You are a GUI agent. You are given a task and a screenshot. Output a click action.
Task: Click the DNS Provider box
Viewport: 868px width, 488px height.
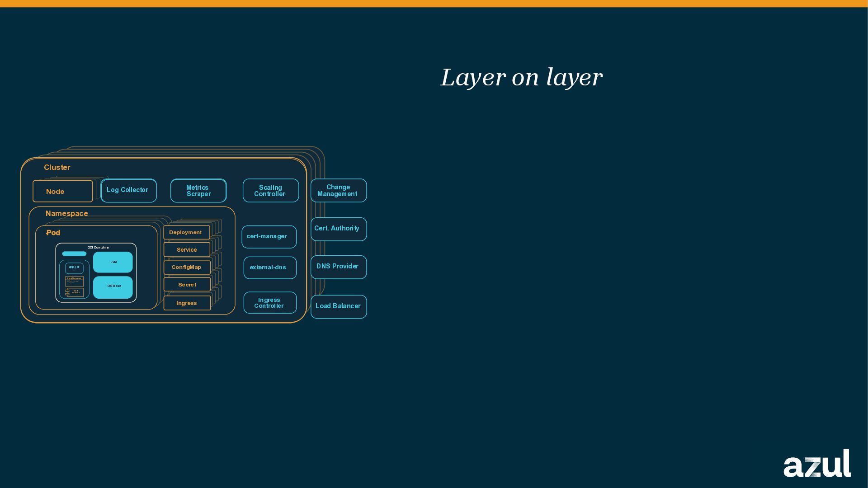pos(338,267)
